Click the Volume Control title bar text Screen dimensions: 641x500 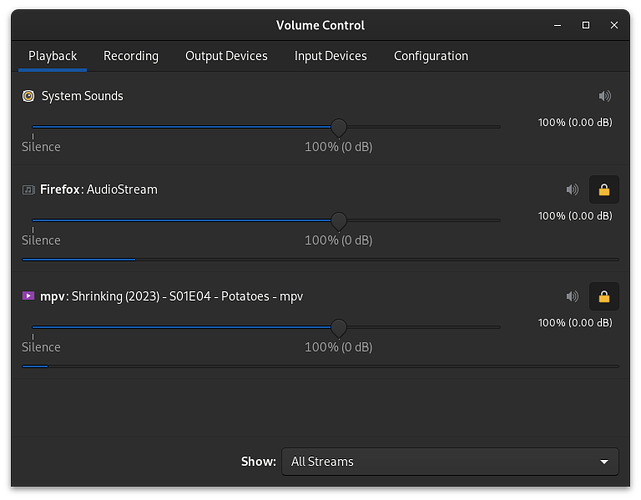pyautogui.click(x=320, y=25)
